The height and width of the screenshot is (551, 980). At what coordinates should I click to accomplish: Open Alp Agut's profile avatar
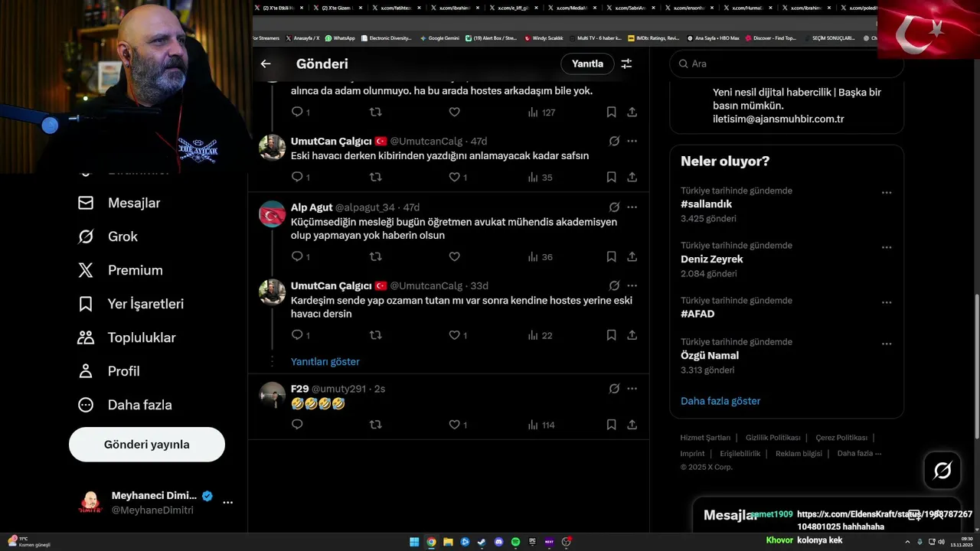[x=272, y=214]
